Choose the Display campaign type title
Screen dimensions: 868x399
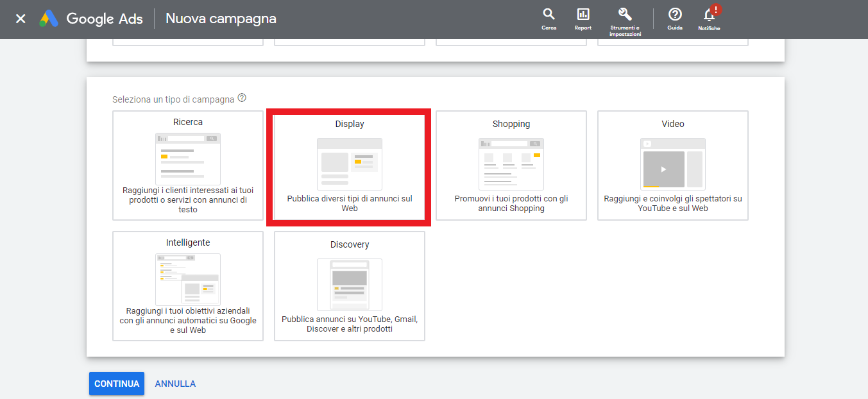(350, 124)
